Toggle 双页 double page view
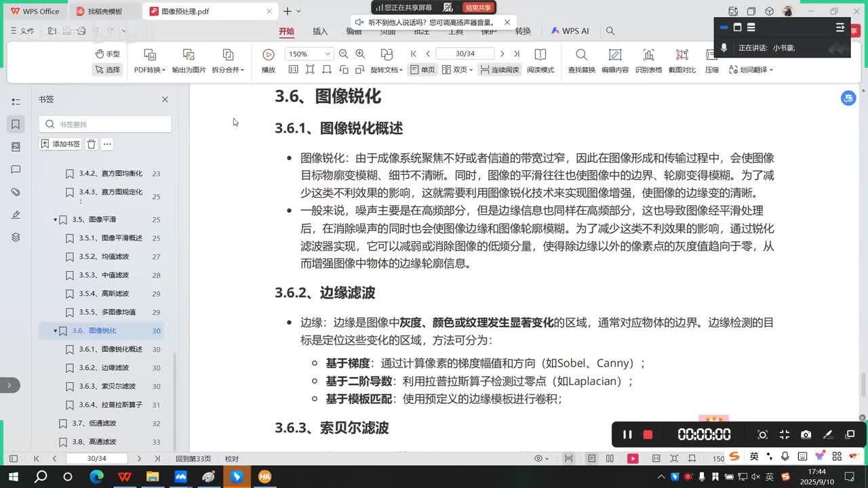Viewport: 868px width, 488px height. point(457,70)
